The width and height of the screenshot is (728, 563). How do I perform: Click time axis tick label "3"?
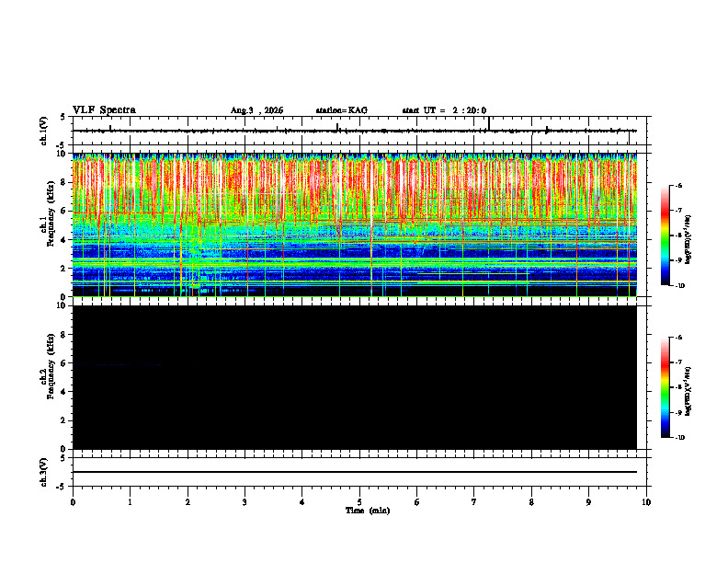point(245,502)
